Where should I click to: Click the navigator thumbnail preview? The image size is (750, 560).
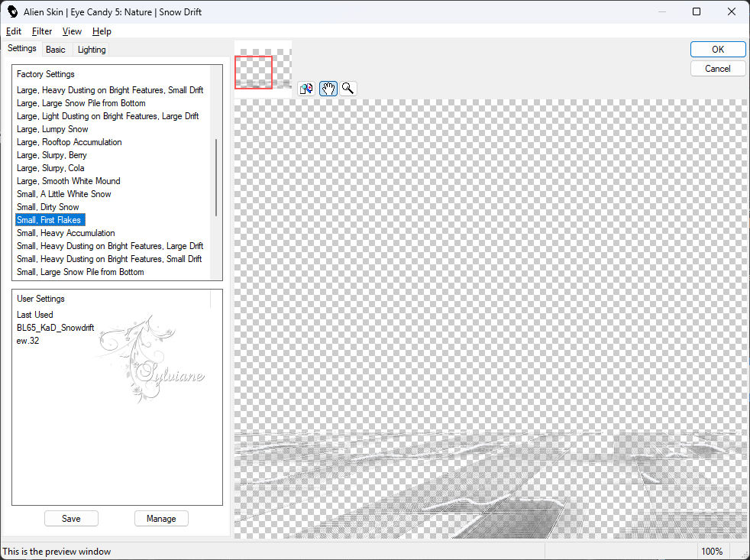(263, 69)
